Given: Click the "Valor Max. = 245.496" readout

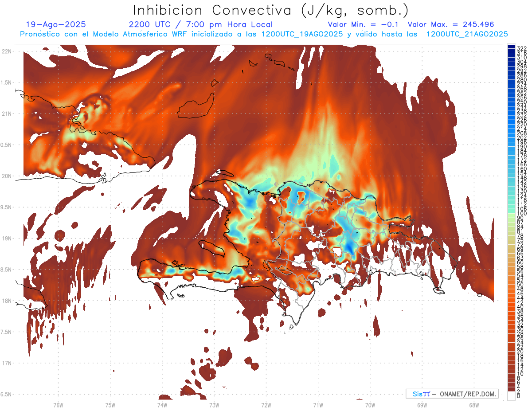Looking at the screenshot, I should 451,25.
